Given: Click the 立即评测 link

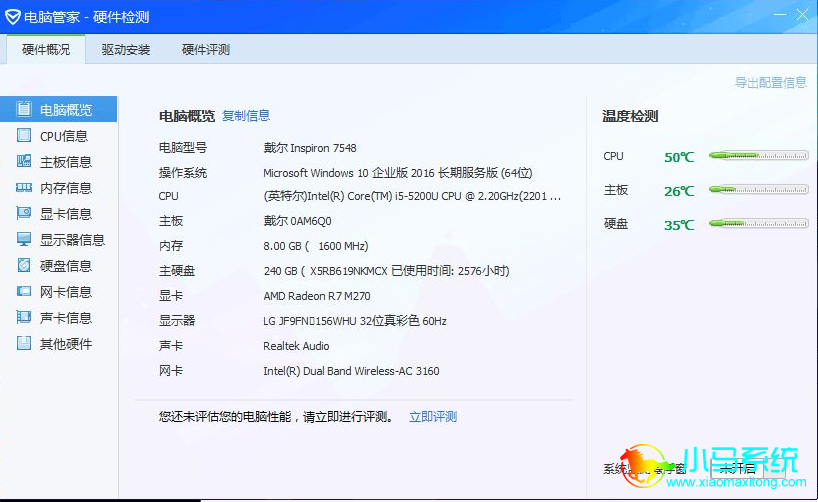Looking at the screenshot, I should (x=433, y=416).
